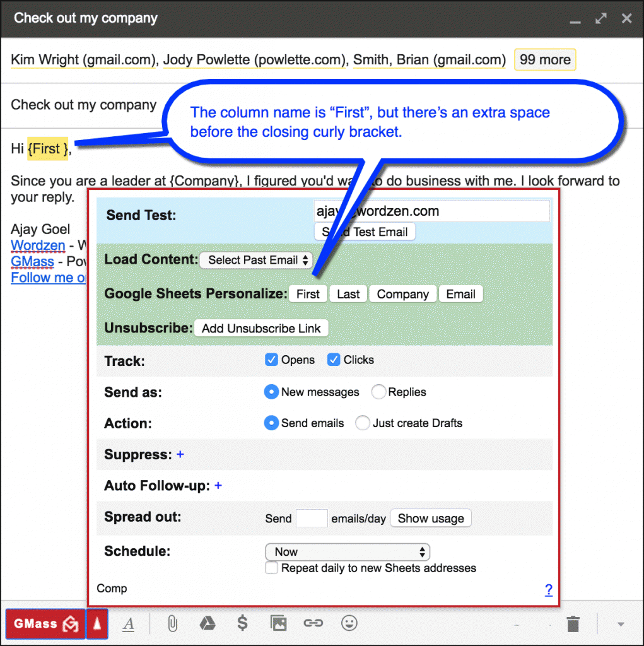
Task: Open GMass settings arrow beside GMass button
Action: (97, 624)
